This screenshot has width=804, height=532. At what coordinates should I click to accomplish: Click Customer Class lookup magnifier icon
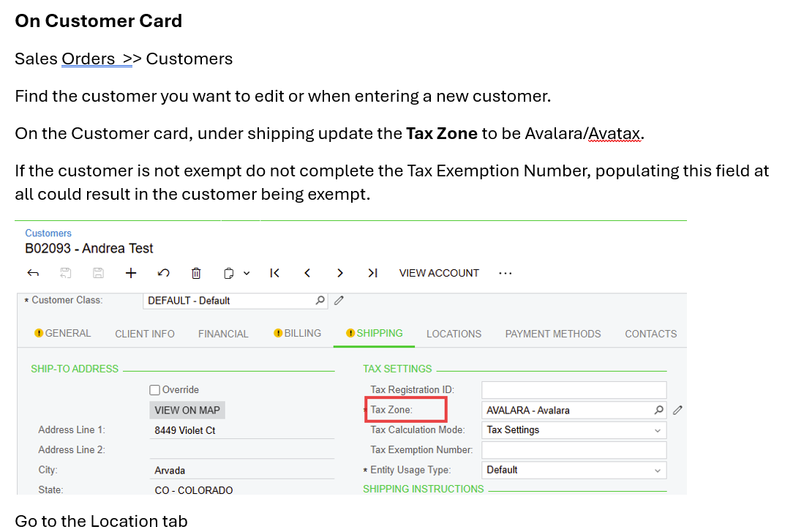320,300
